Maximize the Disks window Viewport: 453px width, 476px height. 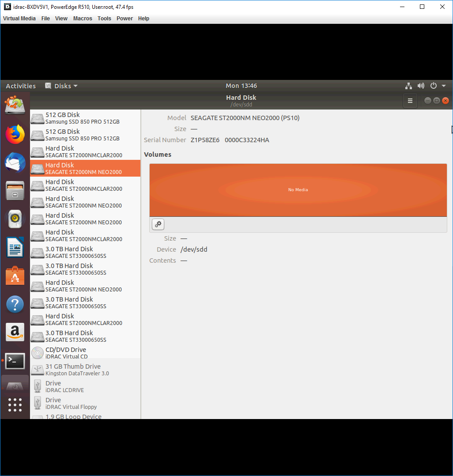tap(436, 101)
